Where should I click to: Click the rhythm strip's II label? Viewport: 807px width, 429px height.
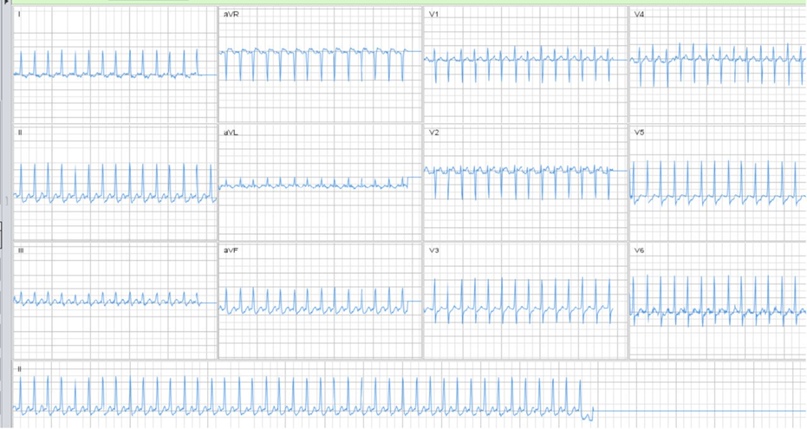coord(19,369)
